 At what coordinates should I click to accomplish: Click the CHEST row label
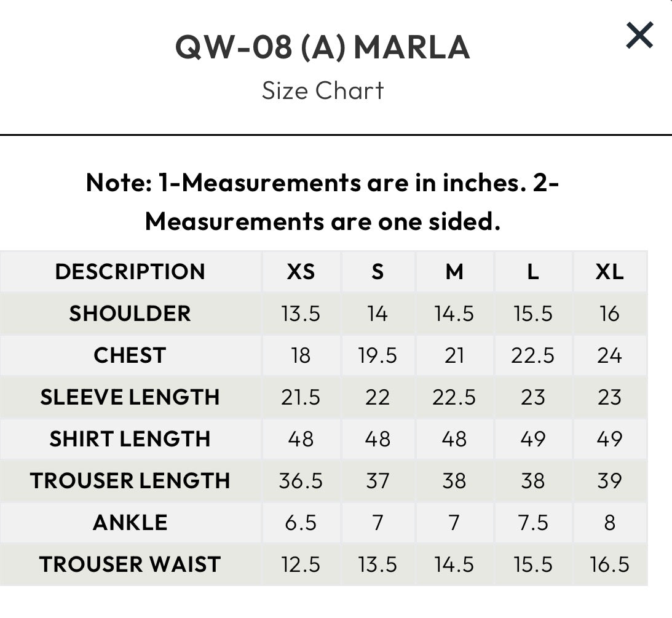[x=130, y=355]
